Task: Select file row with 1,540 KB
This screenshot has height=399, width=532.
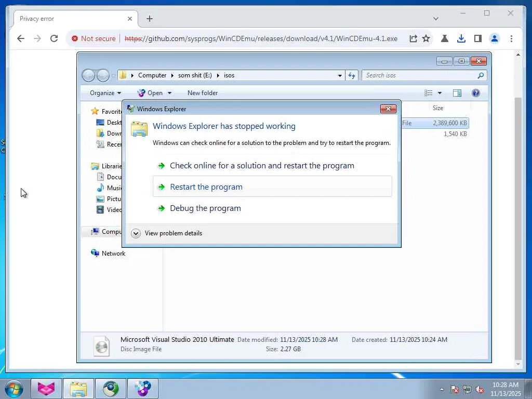Action: (435, 134)
